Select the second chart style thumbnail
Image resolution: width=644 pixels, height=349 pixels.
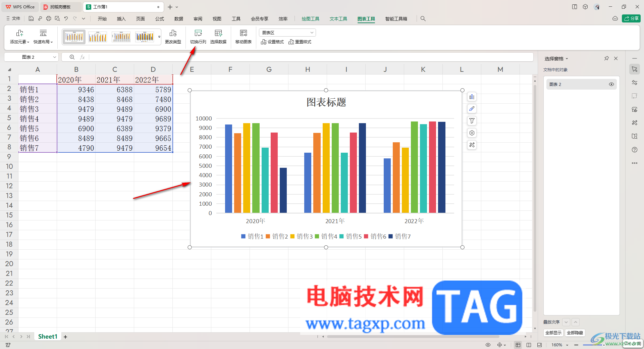(x=98, y=37)
